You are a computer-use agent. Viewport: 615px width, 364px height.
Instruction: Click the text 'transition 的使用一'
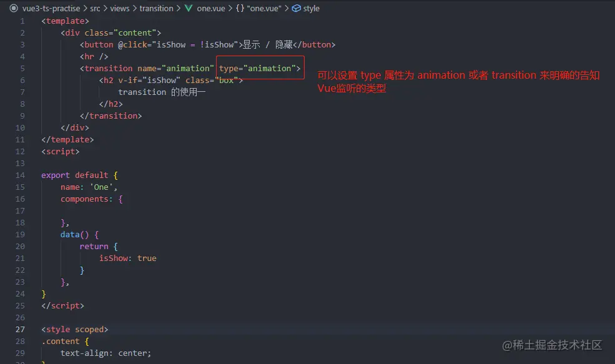click(x=162, y=92)
